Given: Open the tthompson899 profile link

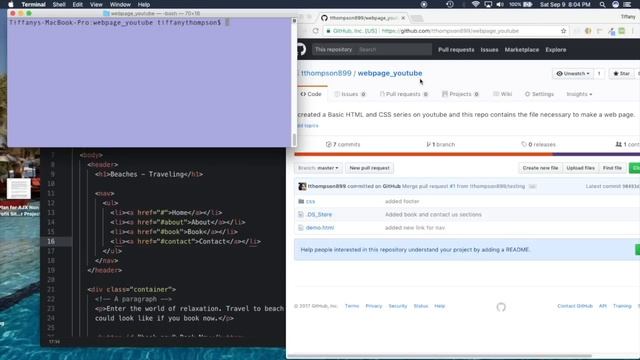Looking at the screenshot, I should (x=326, y=73).
